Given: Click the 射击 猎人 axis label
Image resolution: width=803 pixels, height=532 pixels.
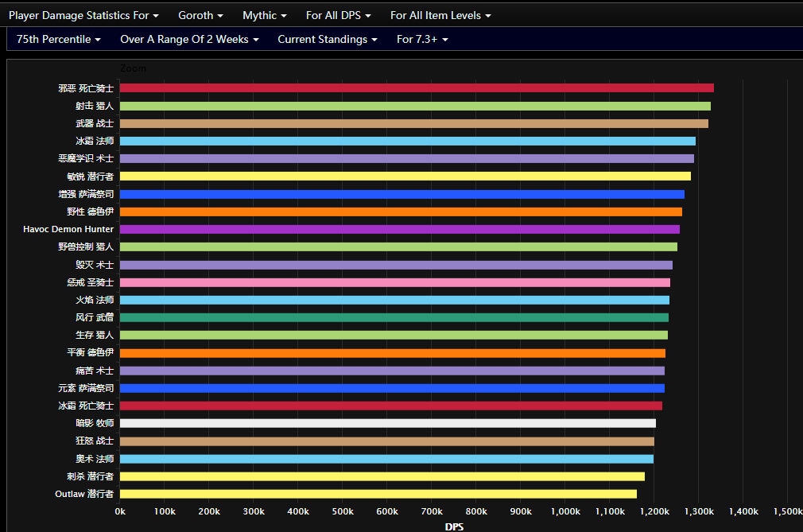Looking at the screenshot, I should (x=95, y=106).
